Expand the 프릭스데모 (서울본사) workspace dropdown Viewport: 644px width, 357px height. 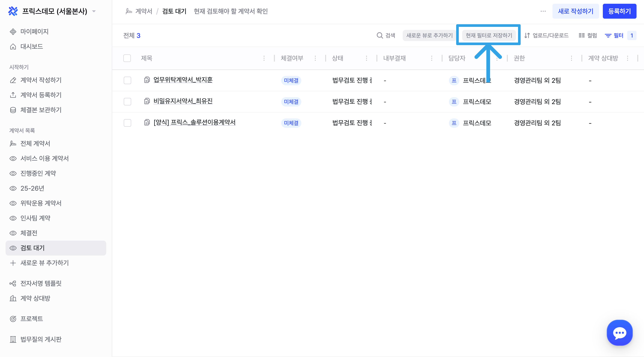[94, 11]
